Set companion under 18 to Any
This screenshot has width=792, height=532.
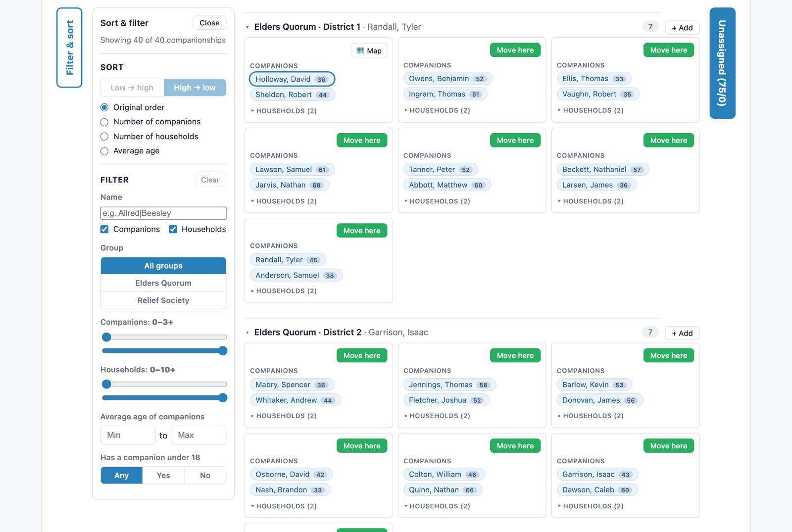coord(122,475)
